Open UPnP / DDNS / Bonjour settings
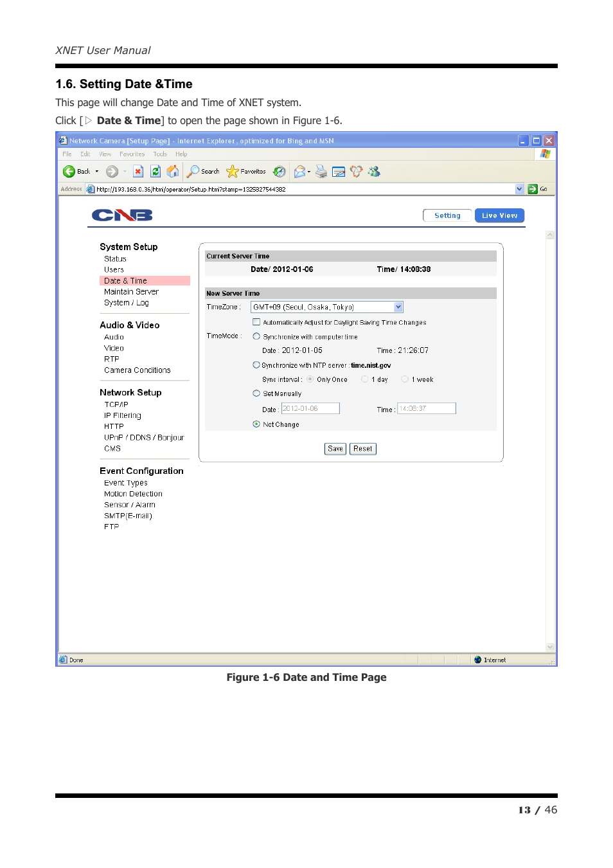 point(144,437)
